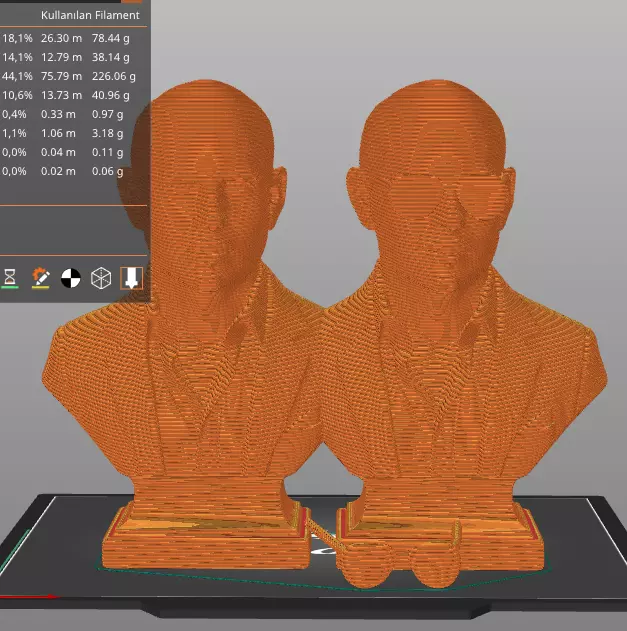Select the 226.06 g weight value
Image resolution: width=627 pixels, height=631 pixels.
113,76
